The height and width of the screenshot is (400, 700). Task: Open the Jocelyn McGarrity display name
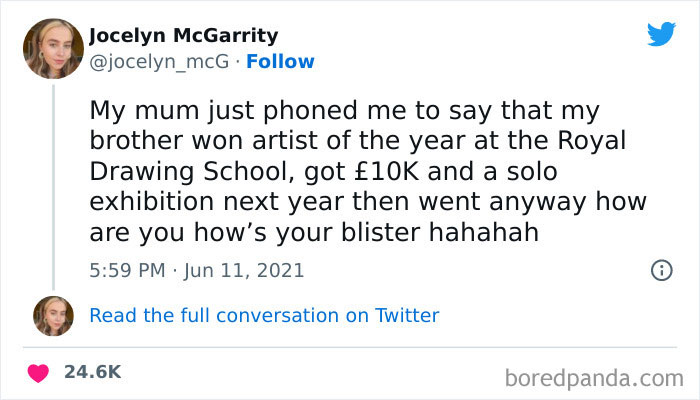click(184, 36)
